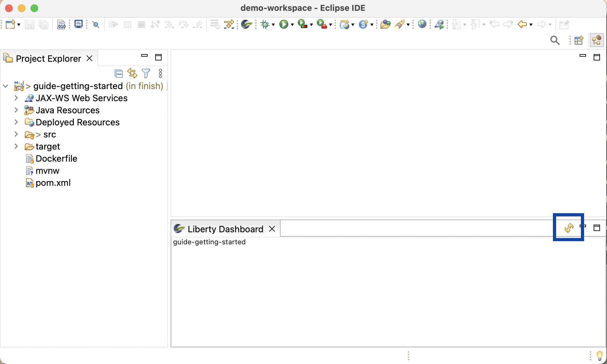Close the Project Explorer view
Screen dimensions: 607x364
tap(89, 58)
